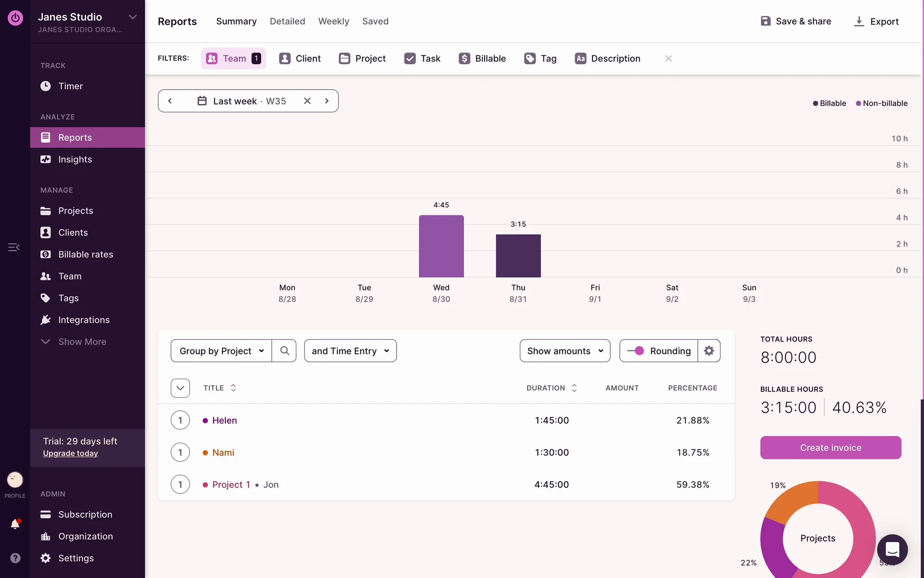Open the notifications bell icon
This screenshot has width=924, height=578.
[x=15, y=524]
